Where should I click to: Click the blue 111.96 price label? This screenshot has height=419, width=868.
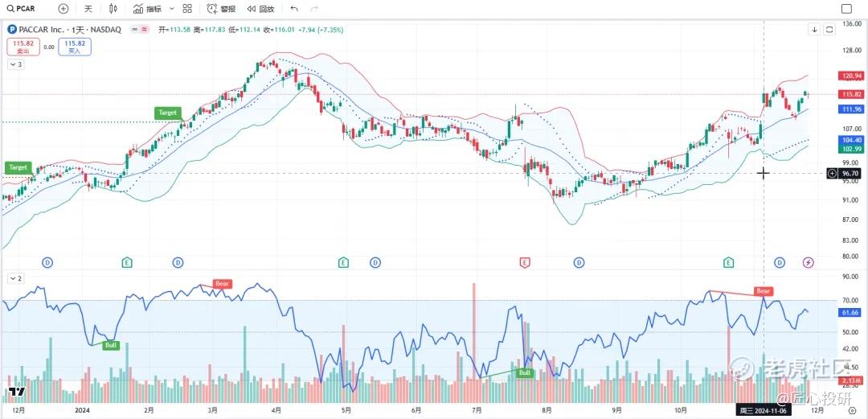850,109
